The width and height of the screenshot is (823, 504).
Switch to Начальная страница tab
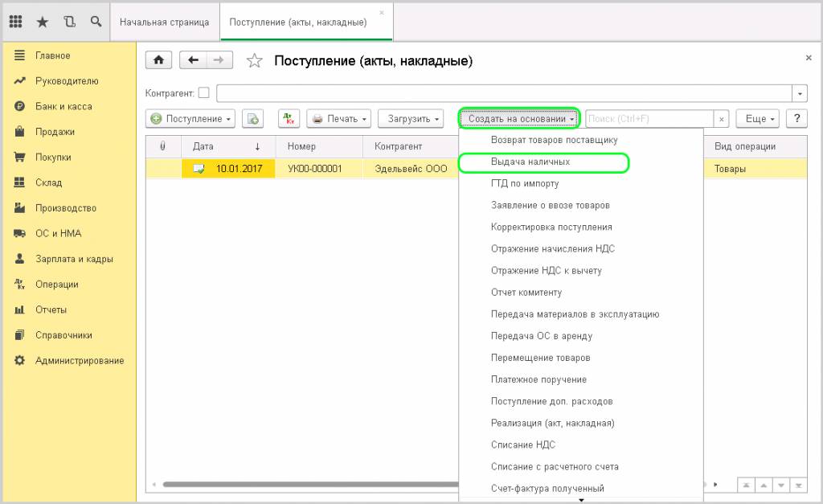click(x=164, y=22)
